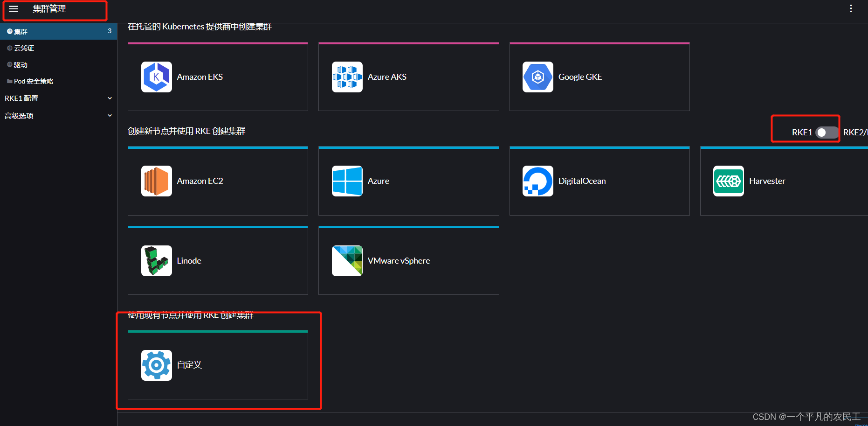Choose the Azure AKS provider card
This screenshot has width=868, height=426.
click(409, 77)
